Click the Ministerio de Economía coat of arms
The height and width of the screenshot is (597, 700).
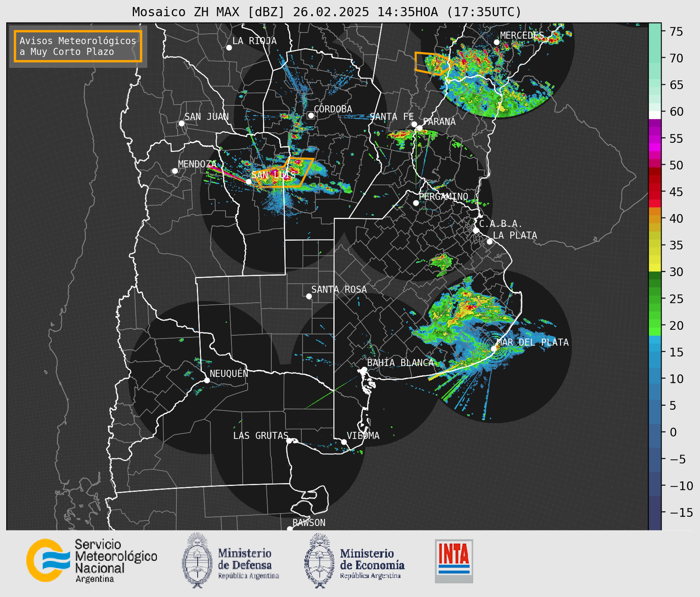coord(319,561)
